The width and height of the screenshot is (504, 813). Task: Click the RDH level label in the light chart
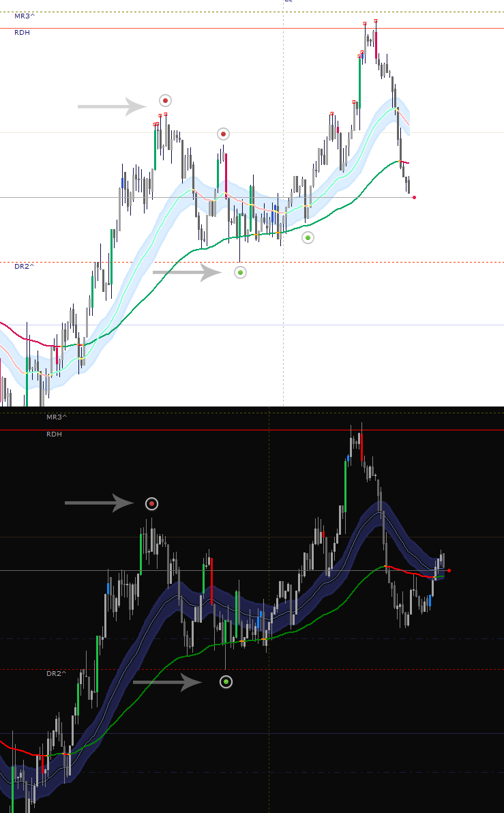pyautogui.click(x=23, y=32)
